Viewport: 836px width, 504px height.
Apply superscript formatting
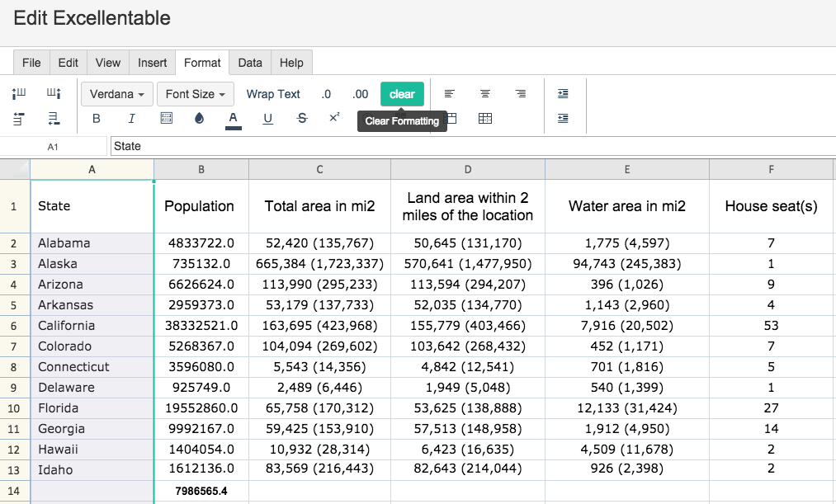334,118
